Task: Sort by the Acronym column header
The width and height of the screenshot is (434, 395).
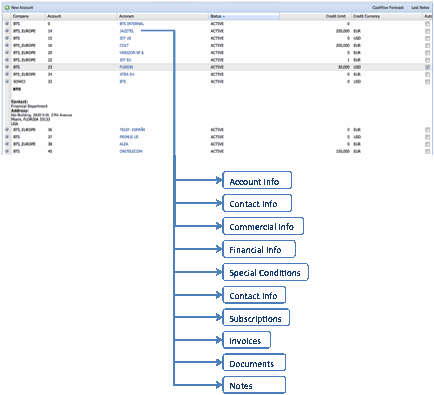Action: click(x=163, y=16)
